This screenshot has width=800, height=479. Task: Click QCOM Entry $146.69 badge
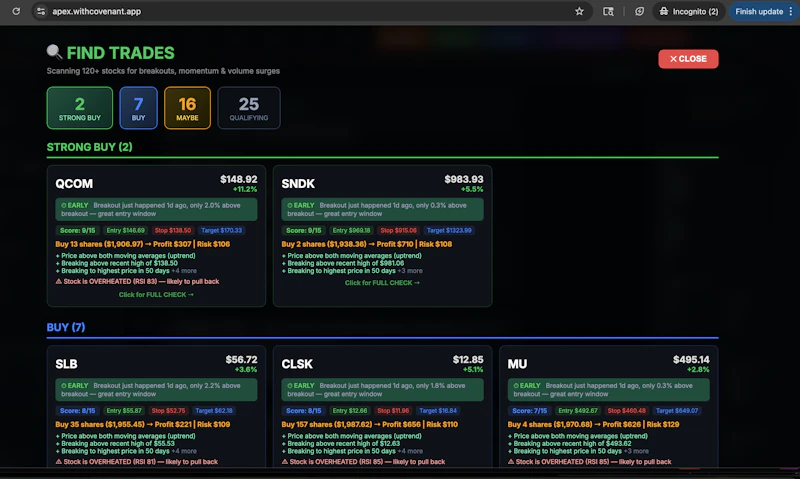(x=126, y=231)
